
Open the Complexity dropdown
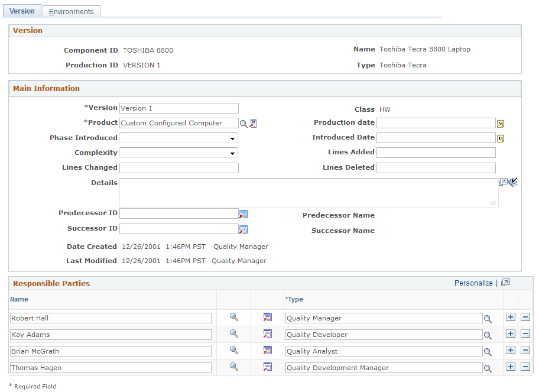tap(232, 153)
